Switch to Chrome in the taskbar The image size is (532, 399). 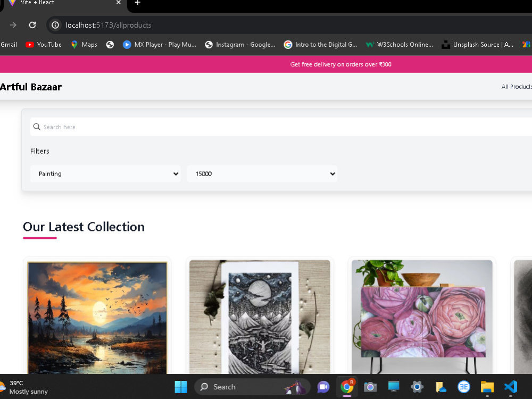pos(347,387)
